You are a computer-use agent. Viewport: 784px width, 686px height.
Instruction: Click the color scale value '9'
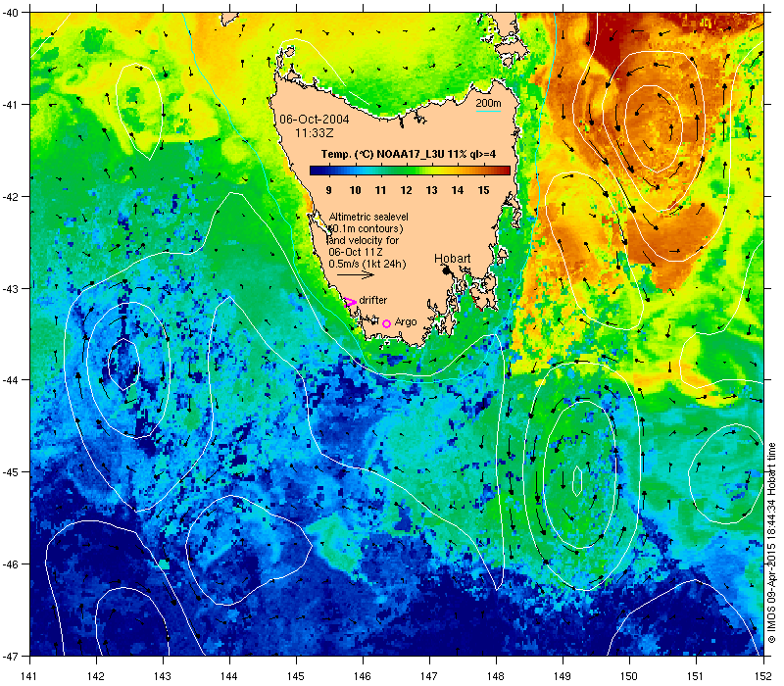point(328,190)
